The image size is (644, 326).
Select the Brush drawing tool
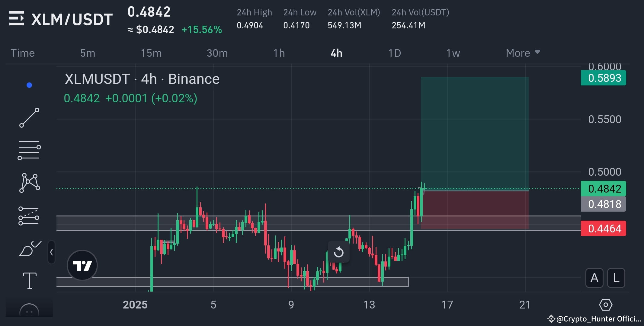click(29, 248)
